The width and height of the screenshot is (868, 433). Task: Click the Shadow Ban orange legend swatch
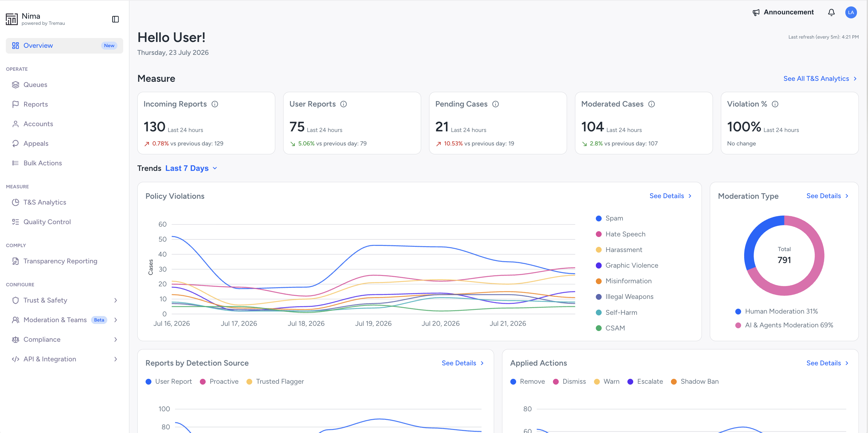click(x=674, y=382)
